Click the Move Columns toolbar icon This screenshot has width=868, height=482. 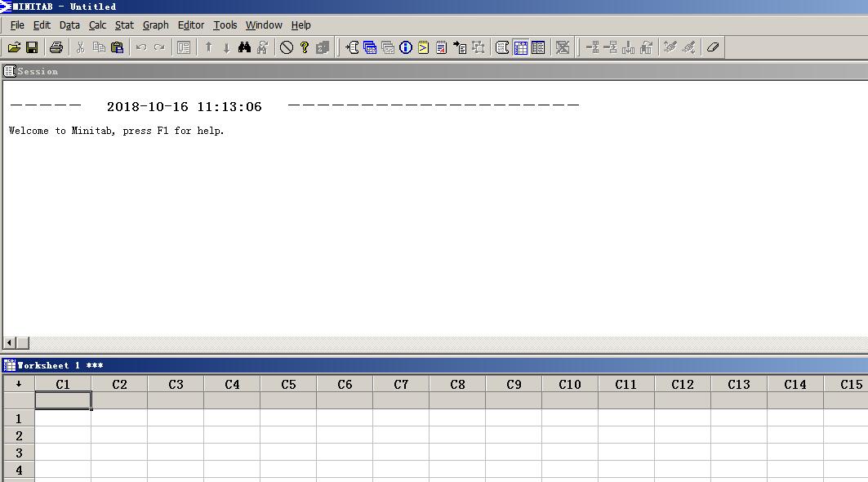tap(646, 47)
